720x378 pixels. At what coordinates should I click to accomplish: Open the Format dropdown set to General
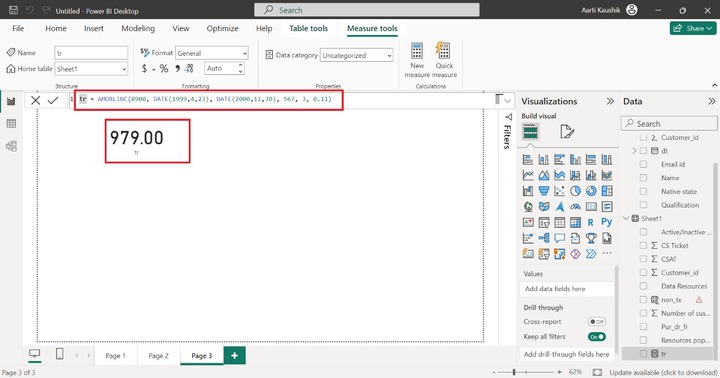212,53
